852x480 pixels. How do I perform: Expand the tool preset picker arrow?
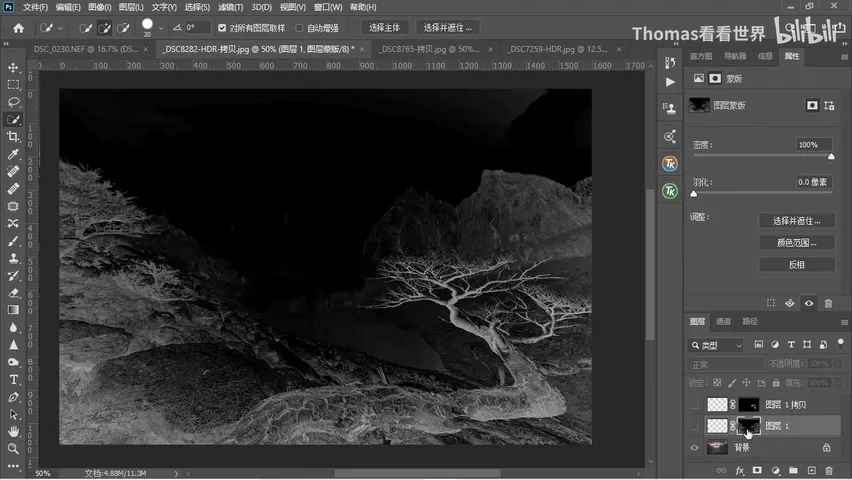point(60,28)
